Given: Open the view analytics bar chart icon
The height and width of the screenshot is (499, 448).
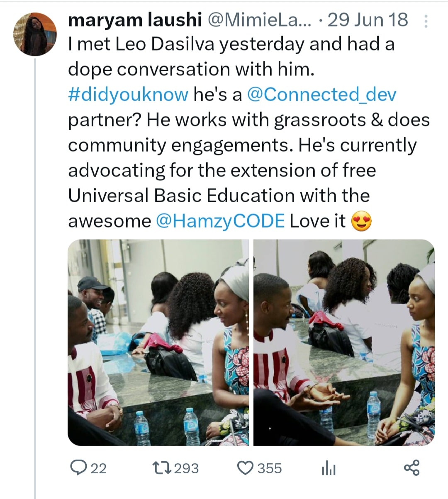Looking at the screenshot, I should [329, 469].
